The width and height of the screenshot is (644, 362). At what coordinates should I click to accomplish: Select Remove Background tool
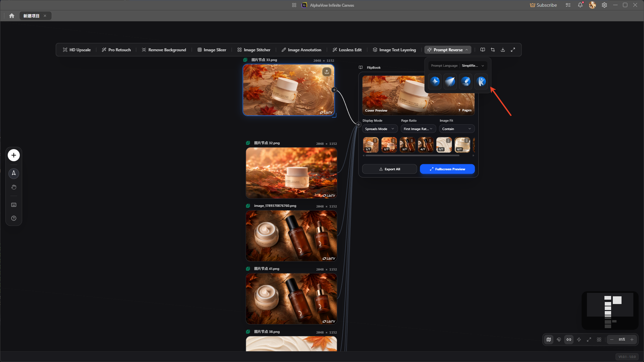click(x=164, y=50)
